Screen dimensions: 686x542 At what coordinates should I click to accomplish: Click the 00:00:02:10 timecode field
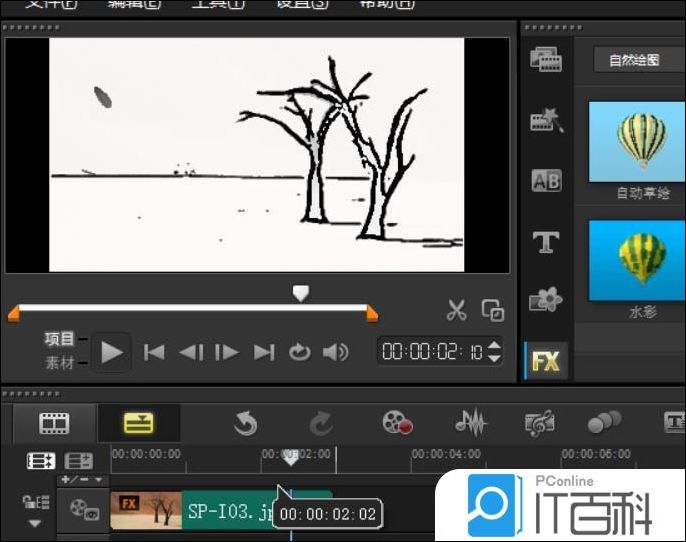coord(432,351)
